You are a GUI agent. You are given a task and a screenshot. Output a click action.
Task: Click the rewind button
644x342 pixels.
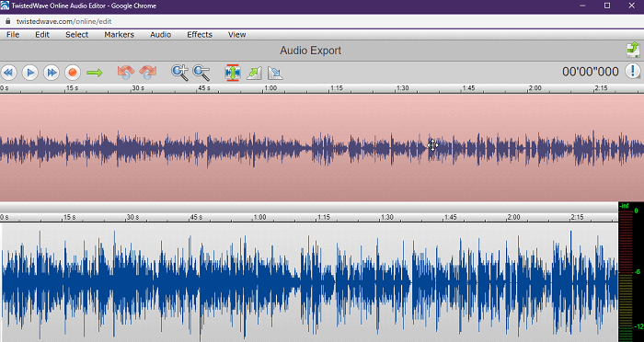[8, 73]
